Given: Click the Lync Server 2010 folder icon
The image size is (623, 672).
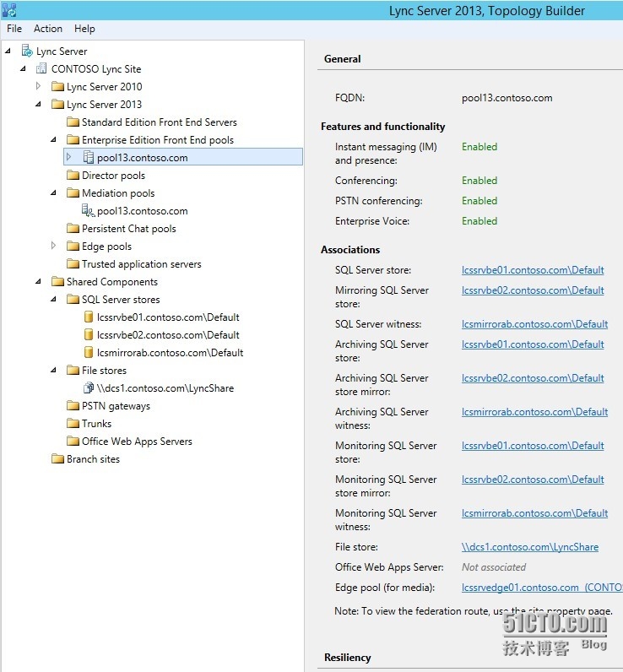Looking at the screenshot, I should point(57,87).
